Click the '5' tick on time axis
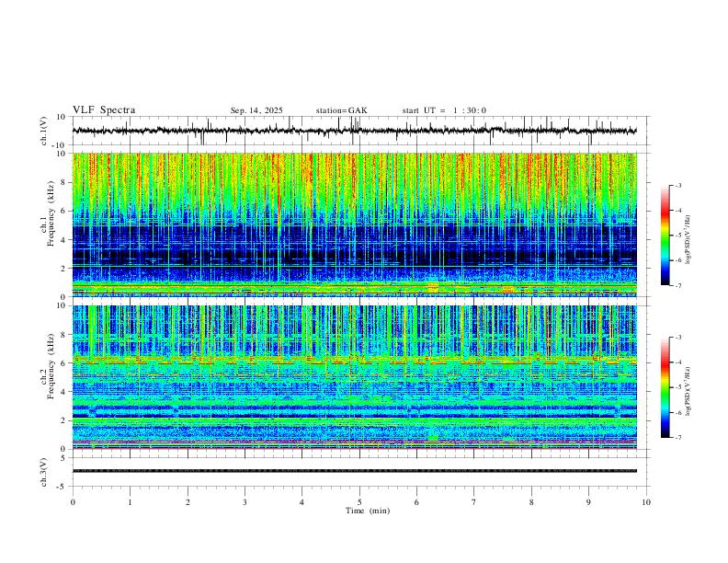728x563 pixels. click(359, 502)
